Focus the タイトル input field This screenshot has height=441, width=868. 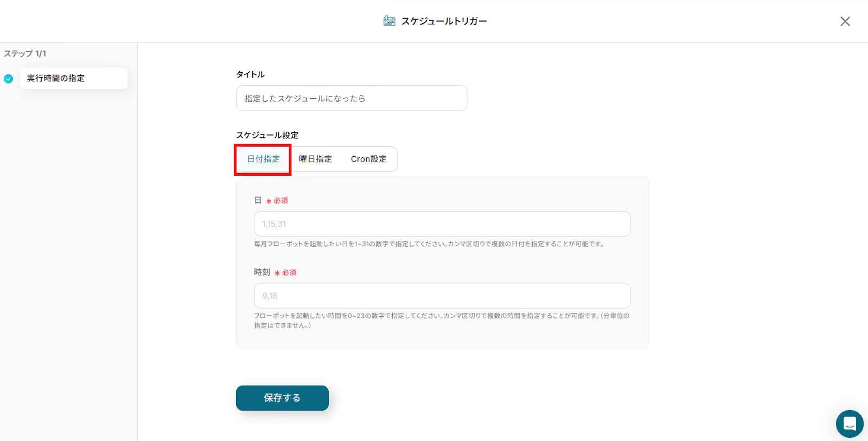point(352,98)
